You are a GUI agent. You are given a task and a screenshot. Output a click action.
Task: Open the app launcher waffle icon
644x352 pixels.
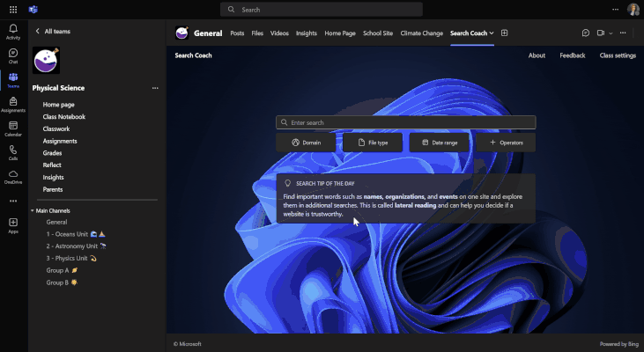coord(13,10)
